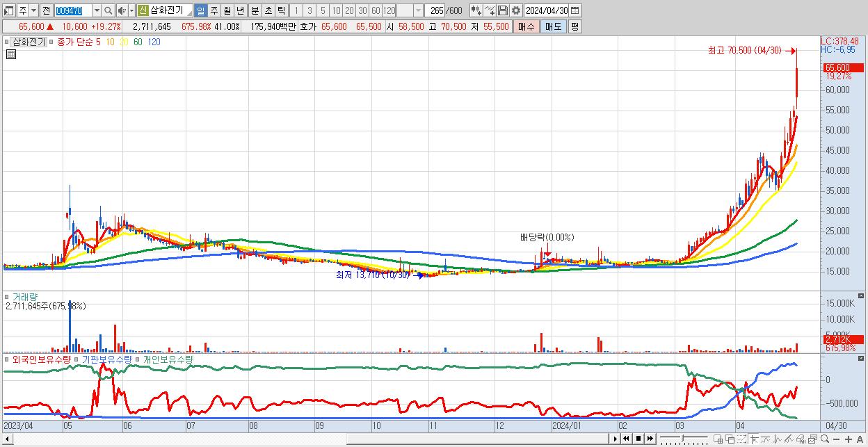The image size is (868, 447).
Task: Click the 삼화전기 chart legend button
Action: pyautogui.click(x=29, y=42)
